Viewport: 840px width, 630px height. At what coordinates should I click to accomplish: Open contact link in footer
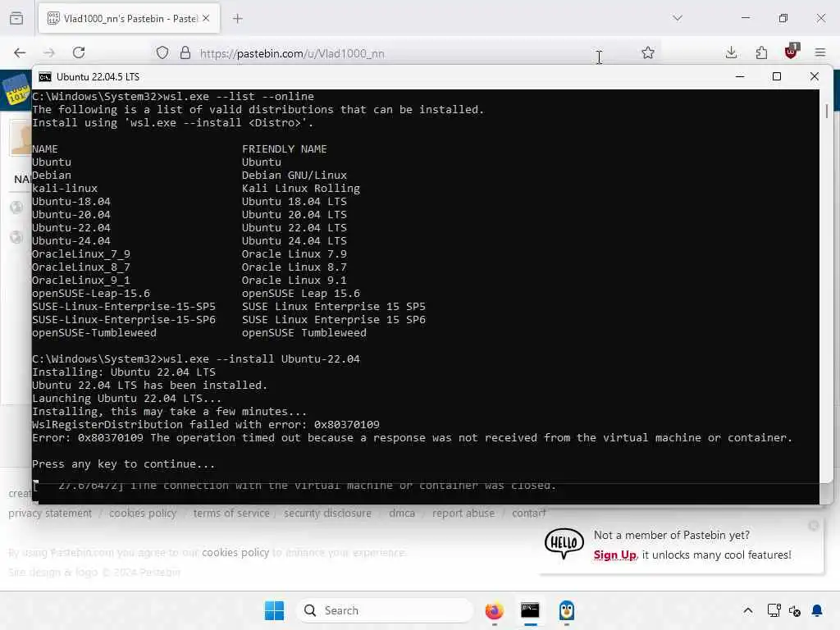[x=529, y=514]
